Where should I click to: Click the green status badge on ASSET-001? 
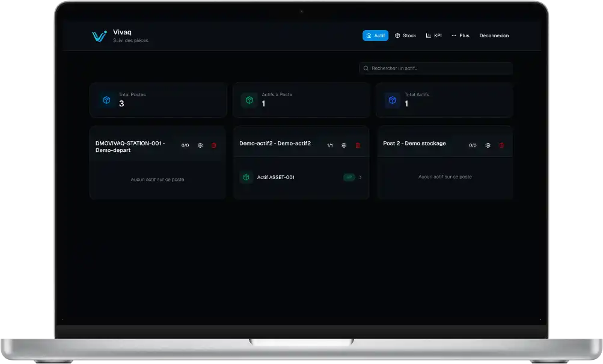point(349,177)
